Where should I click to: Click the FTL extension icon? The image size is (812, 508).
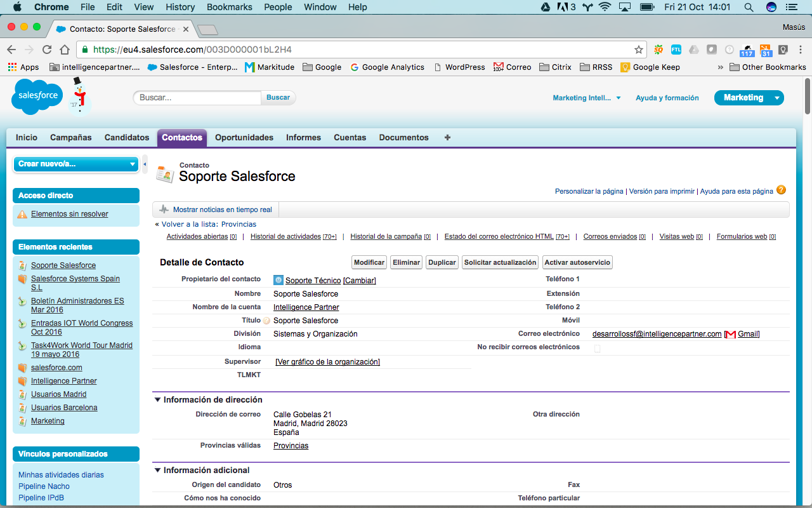(676, 50)
